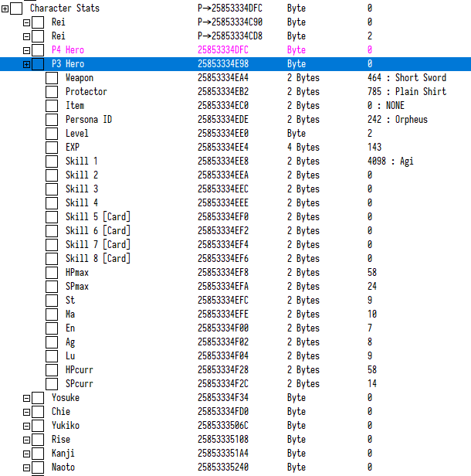Viewport: 471px width, 476px height.
Task: Collapse the Yukiko entry expander
Action: (27, 427)
